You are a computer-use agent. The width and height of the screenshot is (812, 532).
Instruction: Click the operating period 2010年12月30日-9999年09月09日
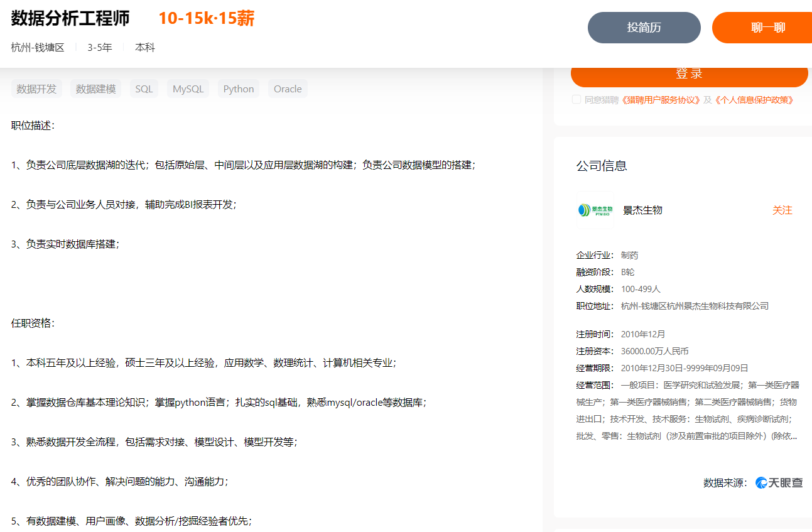click(685, 369)
